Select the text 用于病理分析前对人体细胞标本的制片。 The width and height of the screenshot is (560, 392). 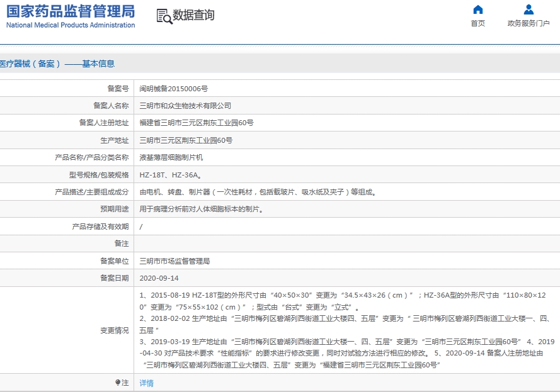pos(202,209)
